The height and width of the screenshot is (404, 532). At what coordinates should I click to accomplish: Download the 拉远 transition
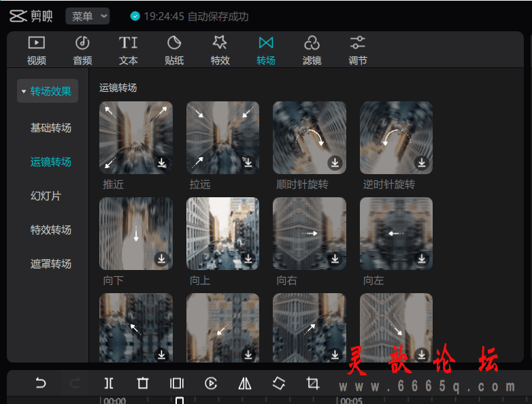coord(248,163)
